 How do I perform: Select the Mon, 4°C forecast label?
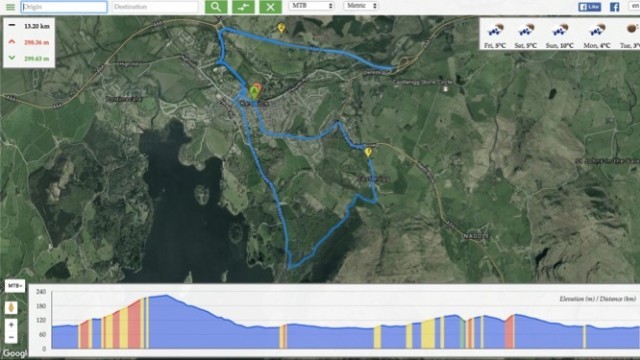pos(597,46)
